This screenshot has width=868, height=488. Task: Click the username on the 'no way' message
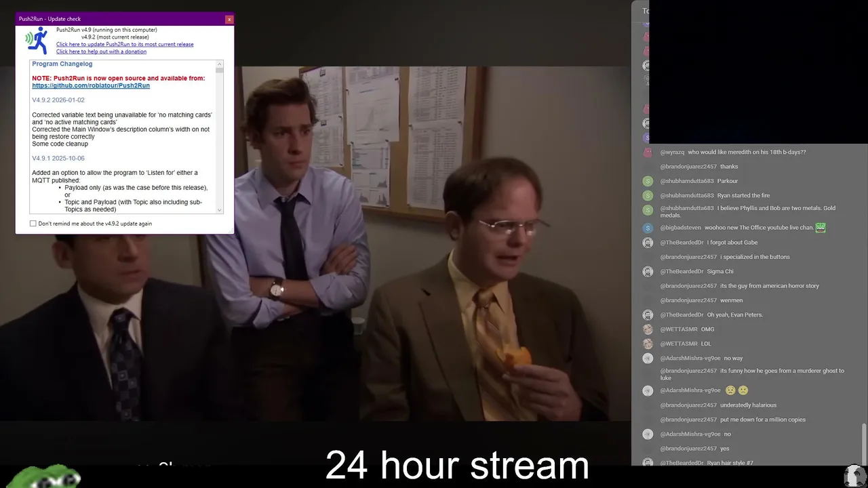[690, 359]
